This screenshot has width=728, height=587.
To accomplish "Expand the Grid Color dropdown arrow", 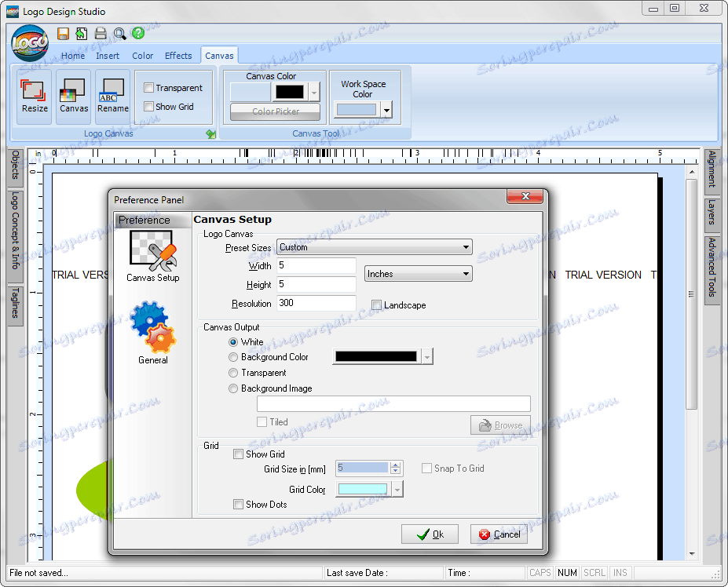I will coord(397,489).
